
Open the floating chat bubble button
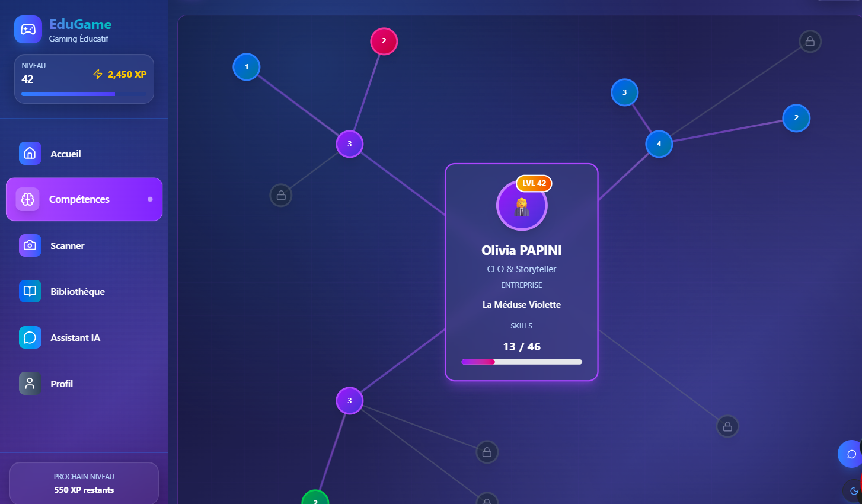851,454
